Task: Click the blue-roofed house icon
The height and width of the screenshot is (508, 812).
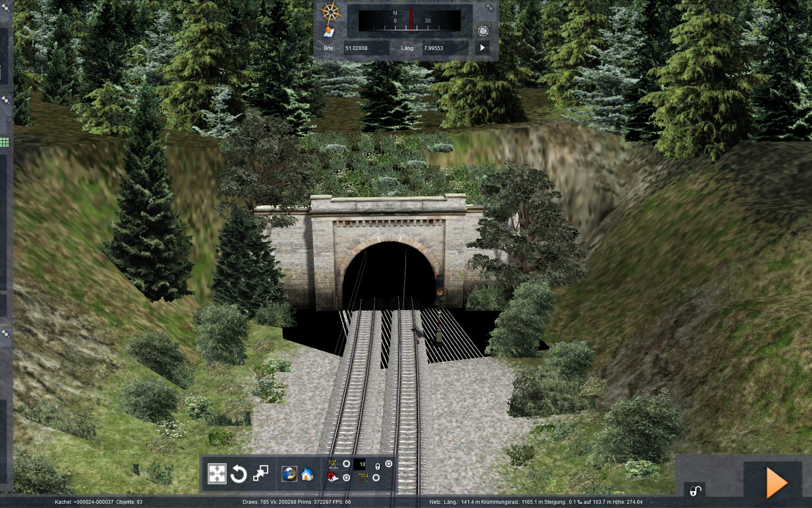Action: point(307,474)
